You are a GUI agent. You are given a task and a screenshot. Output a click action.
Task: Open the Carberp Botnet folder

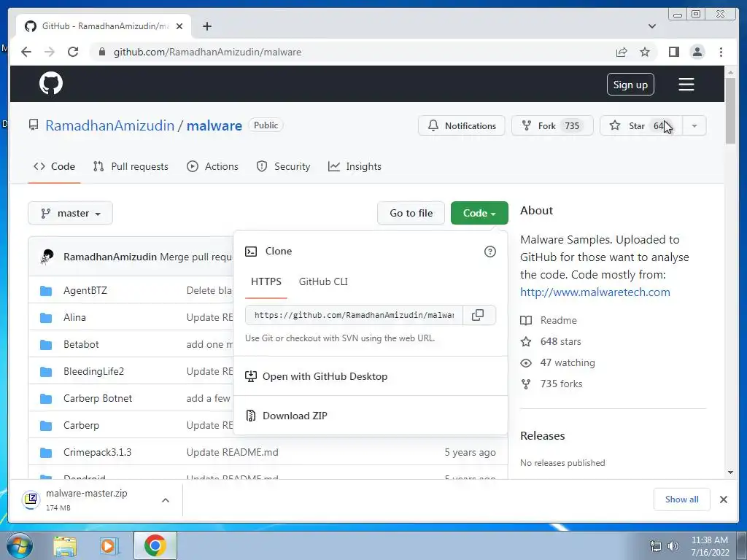(x=98, y=399)
